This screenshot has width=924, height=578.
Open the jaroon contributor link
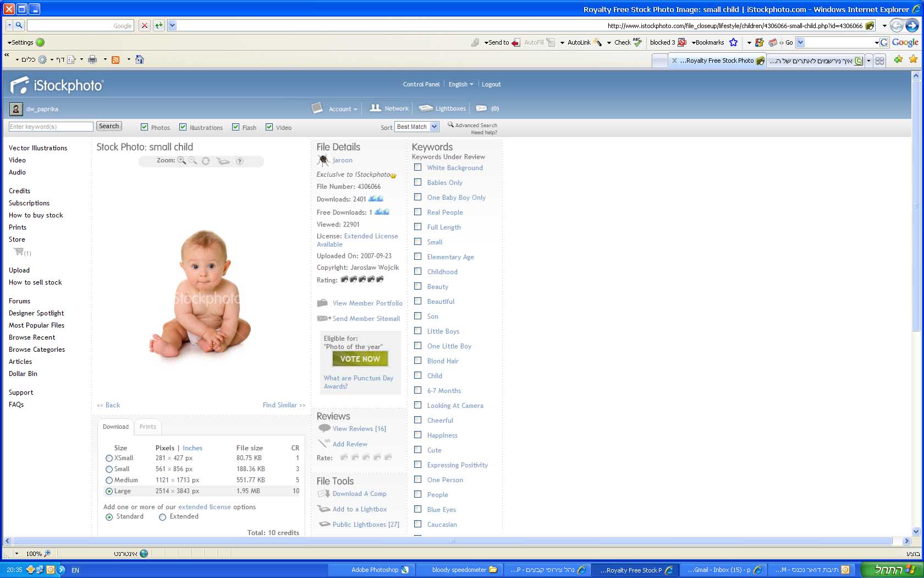[342, 160]
